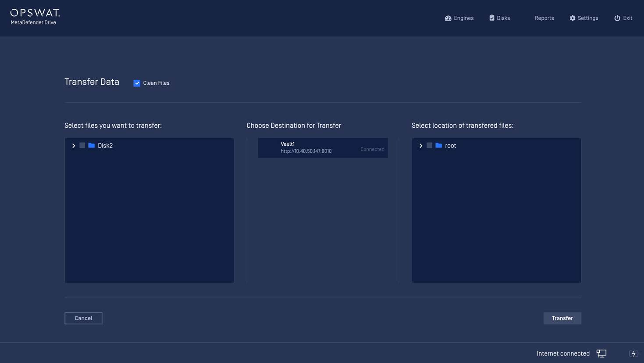
Task: Uncheck the Clean Files checkbox
Action: [x=137, y=83]
